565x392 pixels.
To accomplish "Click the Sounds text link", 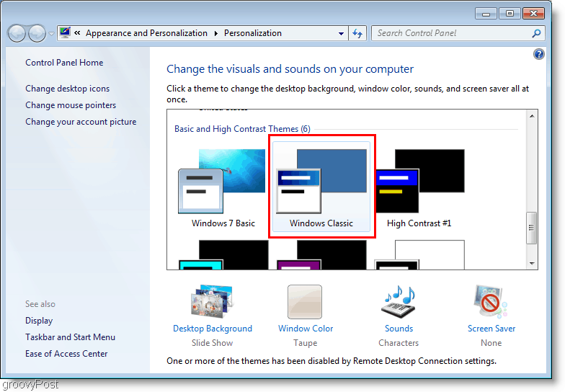I will click(x=399, y=329).
